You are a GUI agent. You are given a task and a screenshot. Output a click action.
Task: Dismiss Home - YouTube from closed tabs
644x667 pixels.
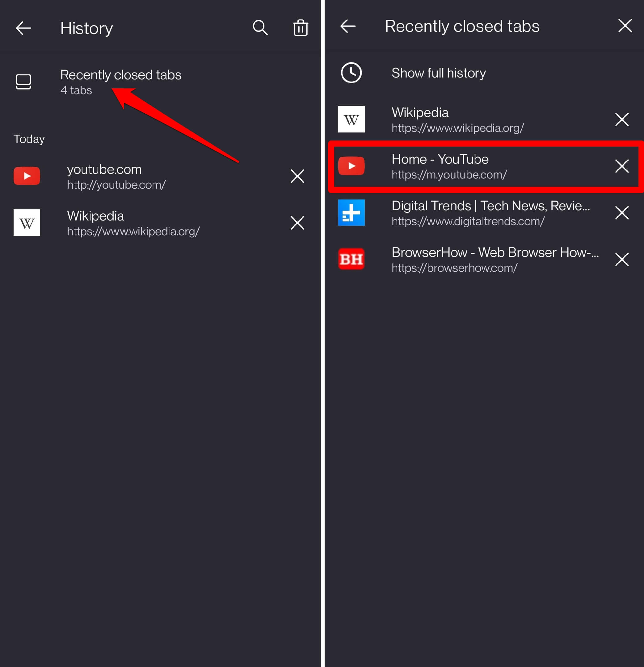pos(622,166)
